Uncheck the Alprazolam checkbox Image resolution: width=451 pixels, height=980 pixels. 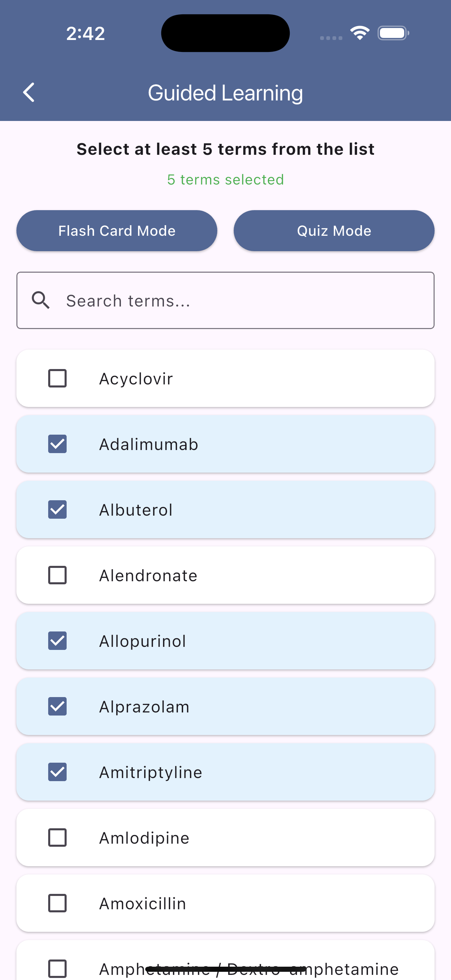pos(57,706)
